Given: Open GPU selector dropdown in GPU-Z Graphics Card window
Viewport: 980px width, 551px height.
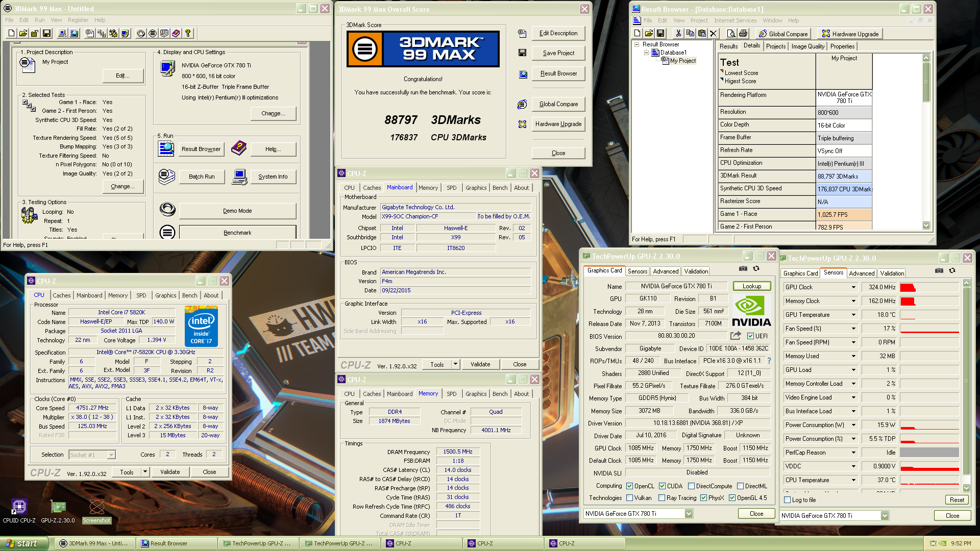Looking at the screenshot, I should coord(689,514).
